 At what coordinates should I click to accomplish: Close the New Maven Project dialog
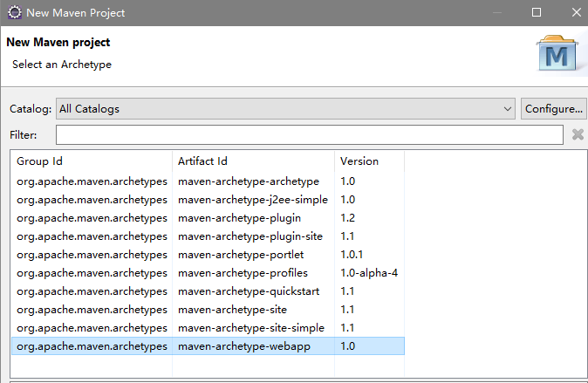[577, 12]
